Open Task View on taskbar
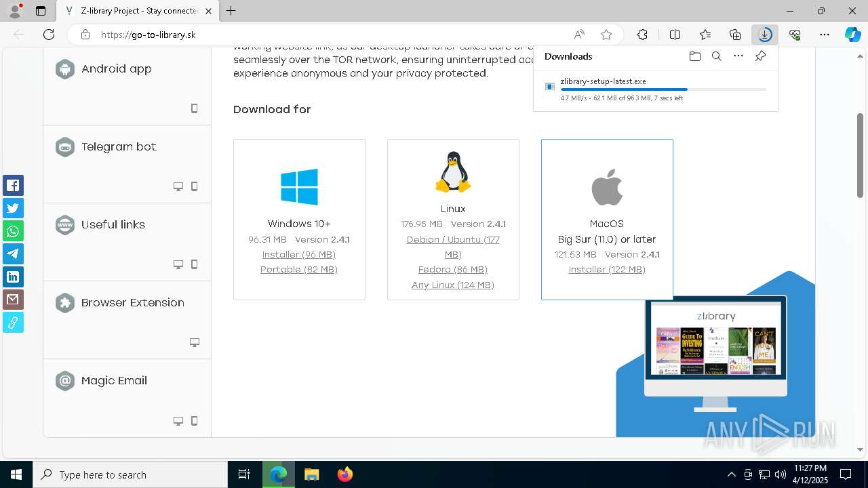 (x=244, y=474)
